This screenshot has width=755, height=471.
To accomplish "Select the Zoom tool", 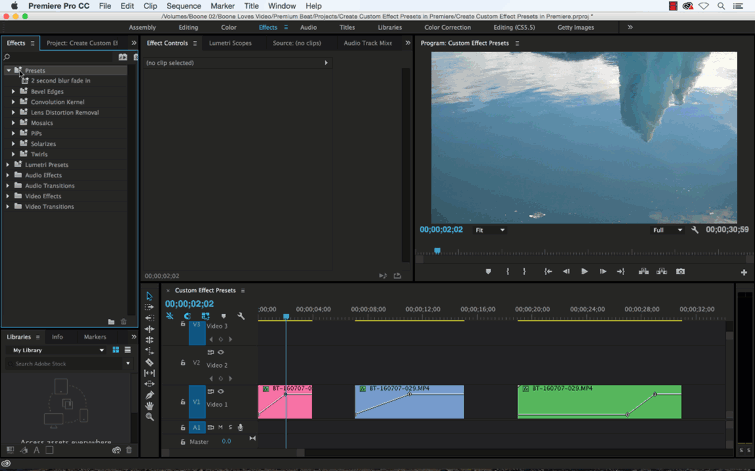I will [x=150, y=417].
